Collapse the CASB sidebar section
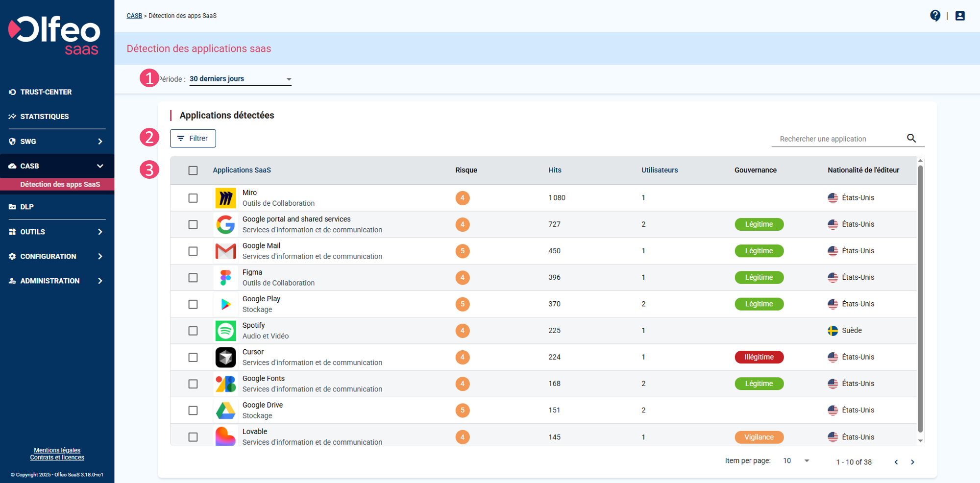The width and height of the screenshot is (980, 483). (x=100, y=166)
